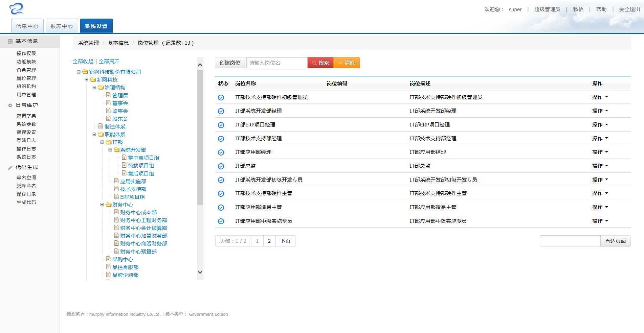Click status icon for IT部系统开发部经理
The width and height of the screenshot is (644, 333).
pyautogui.click(x=221, y=111)
